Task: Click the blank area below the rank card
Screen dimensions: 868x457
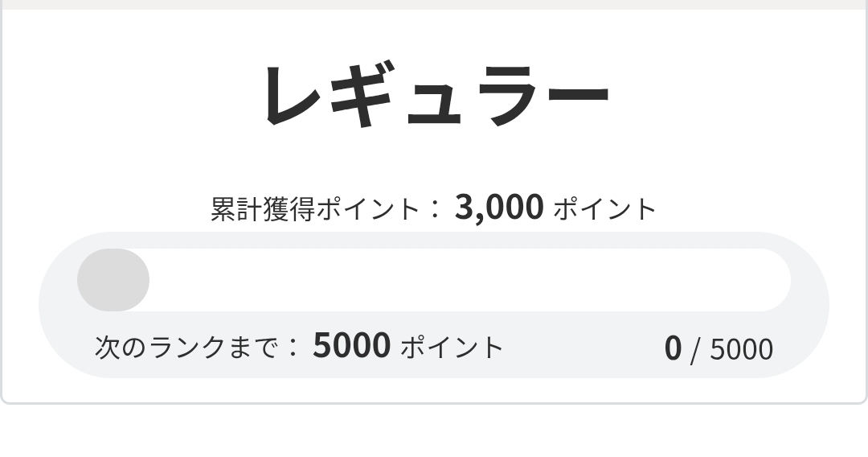Action: pos(434,431)
